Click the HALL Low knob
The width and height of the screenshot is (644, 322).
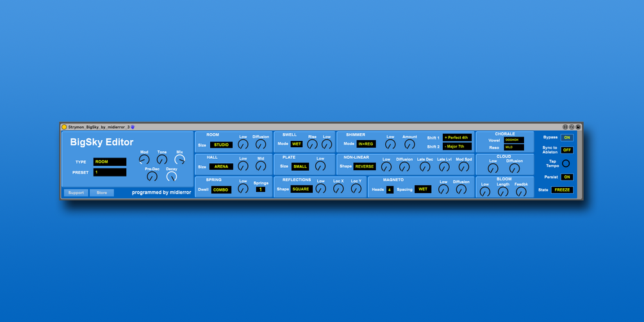pos(243,166)
